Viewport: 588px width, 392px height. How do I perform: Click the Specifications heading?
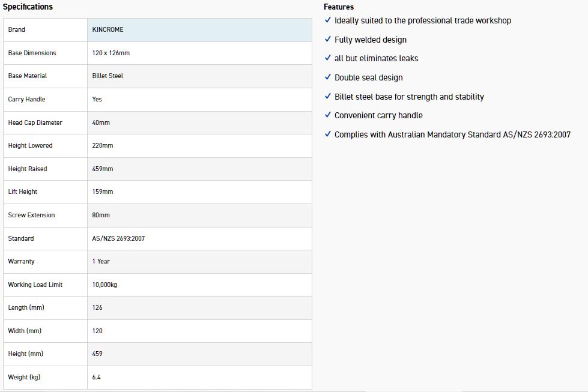pyautogui.click(x=28, y=7)
